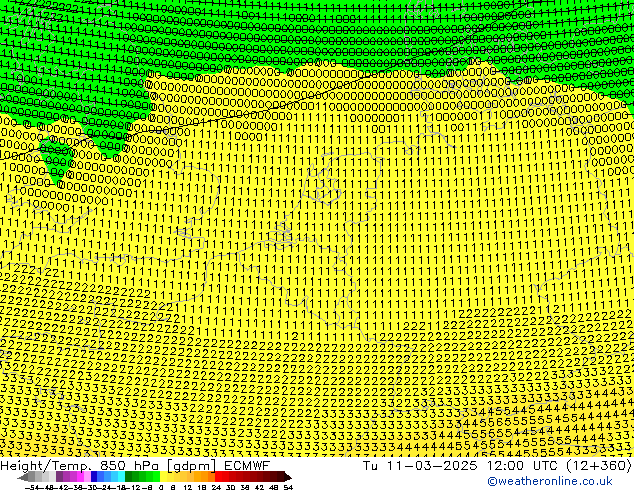634x490 pixels.
Task: Click the bright red swatch at scale value 24
Action: (x=218, y=478)
